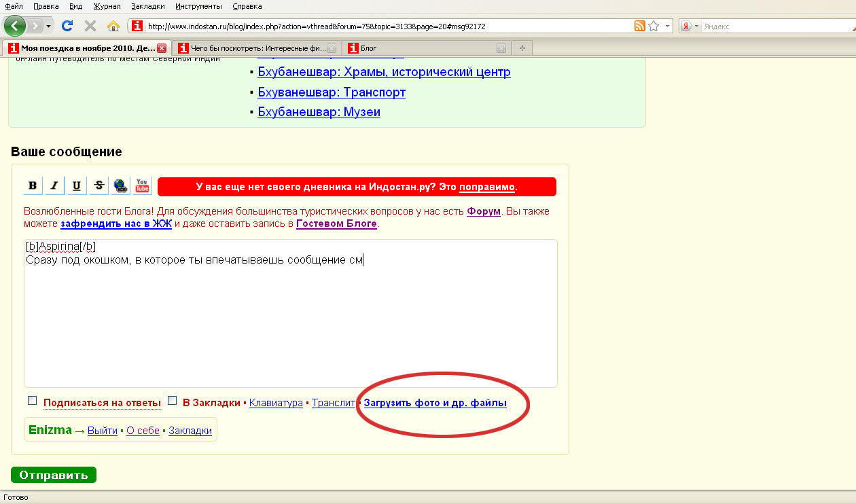Apply italic formatting button
This screenshot has width=856, height=504.
[55, 186]
